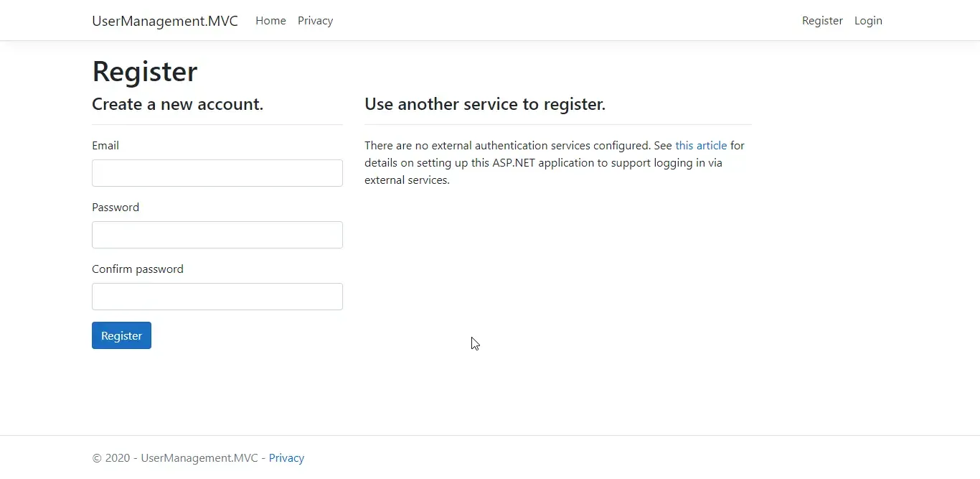This screenshot has width=980, height=479.
Task: Activate the Login navbar link
Action: tap(868, 21)
